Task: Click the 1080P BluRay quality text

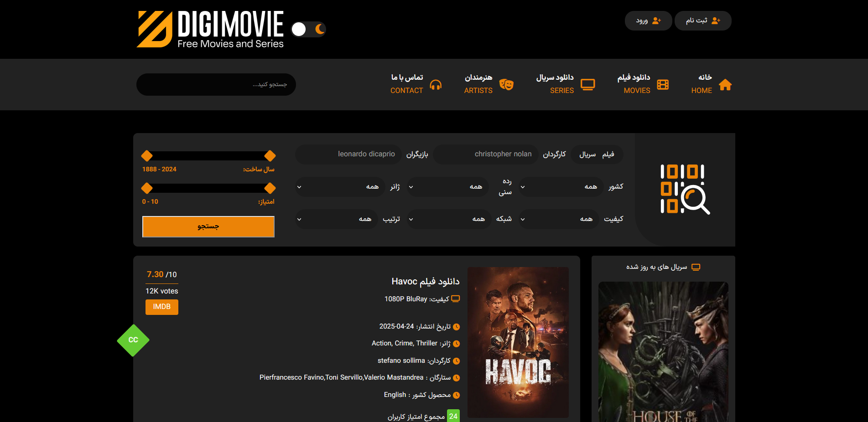Action: click(406, 299)
